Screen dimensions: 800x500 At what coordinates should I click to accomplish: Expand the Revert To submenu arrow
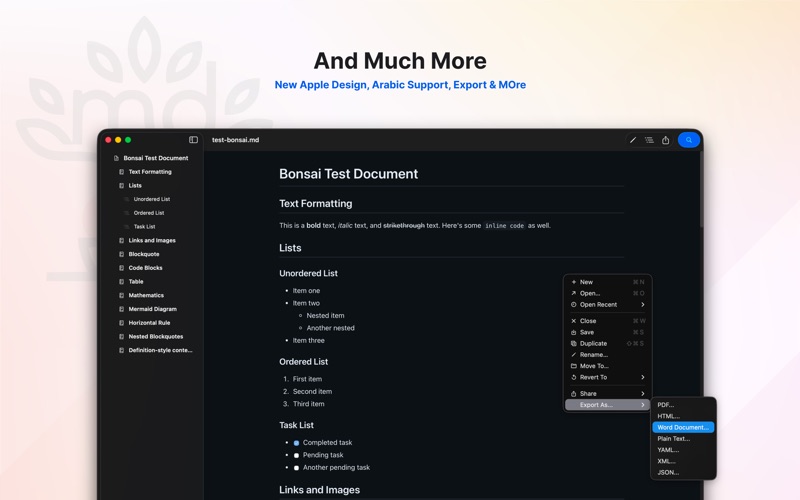tap(643, 377)
